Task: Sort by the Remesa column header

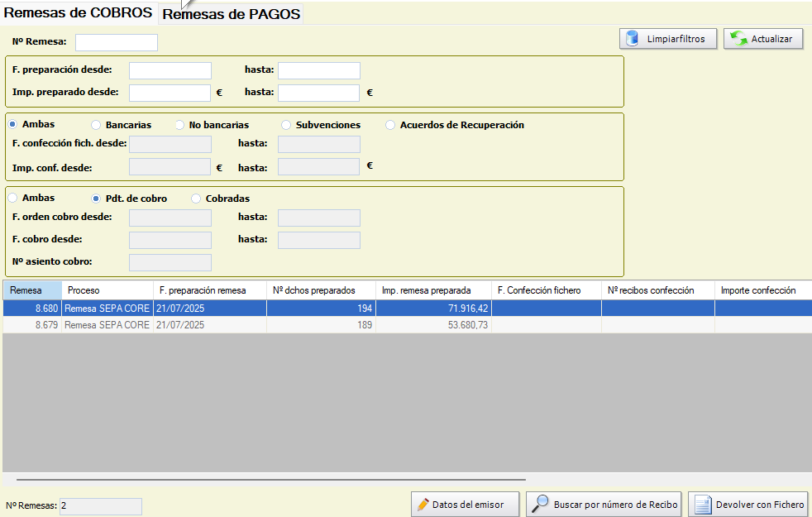Action: 31,290
